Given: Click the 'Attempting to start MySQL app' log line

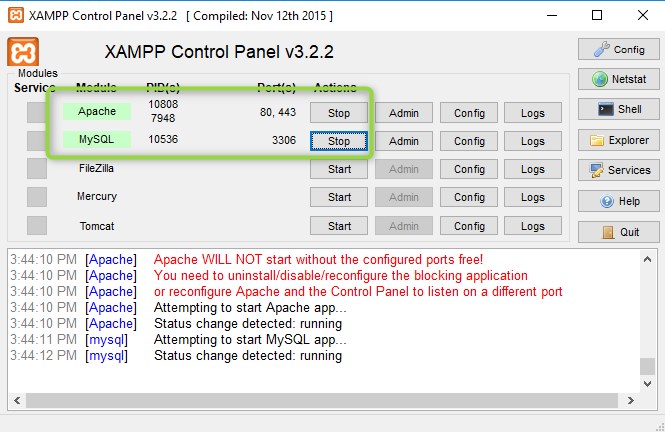Looking at the screenshot, I should coord(250,340).
